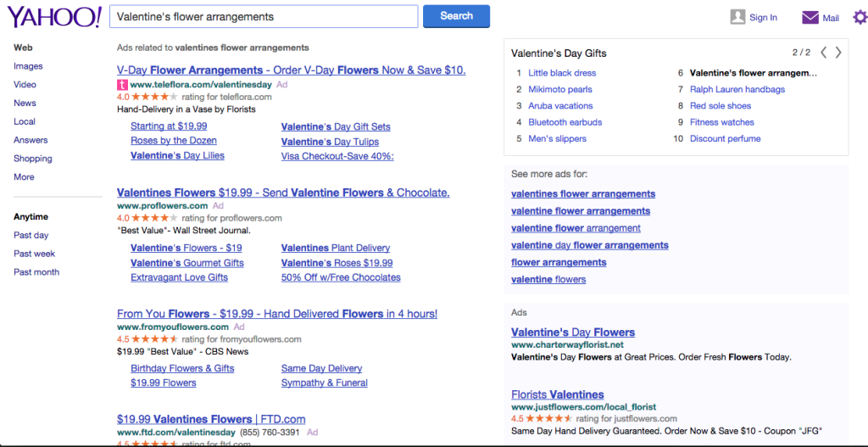Open the Valentine's Day Gift Sets link
The width and height of the screenshot is (868, 447).
coord(336,127)
